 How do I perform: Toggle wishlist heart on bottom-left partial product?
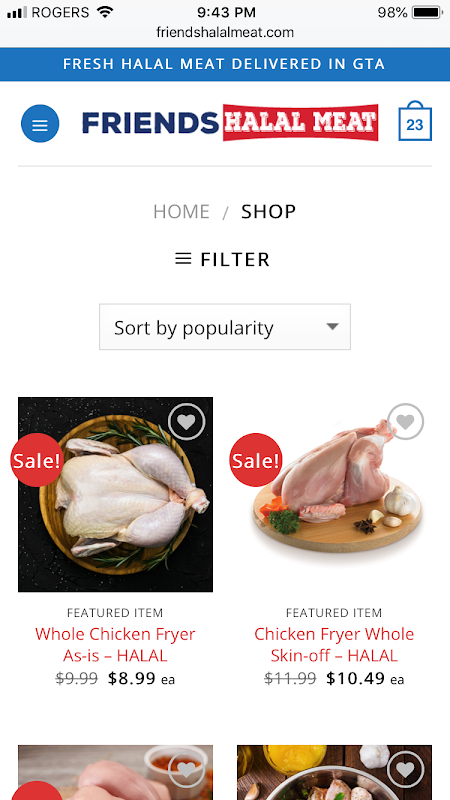pyautogui.click(x=186, y=770)
